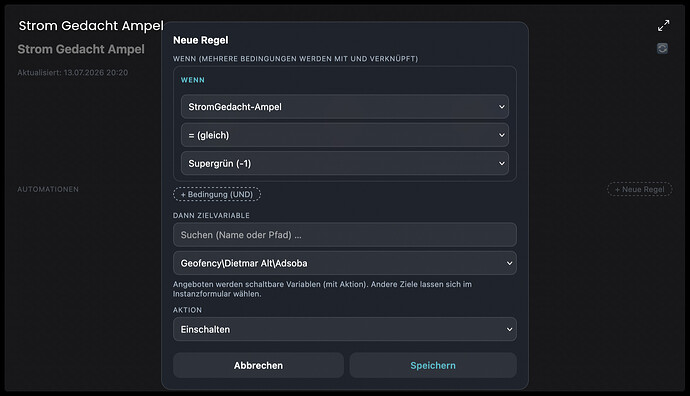Click the 'DANN ZIELVARIABLE' section label
Image resolution: width=690 pixels, height=396 pixels.
pyautogui.click(x=211, y=215)
